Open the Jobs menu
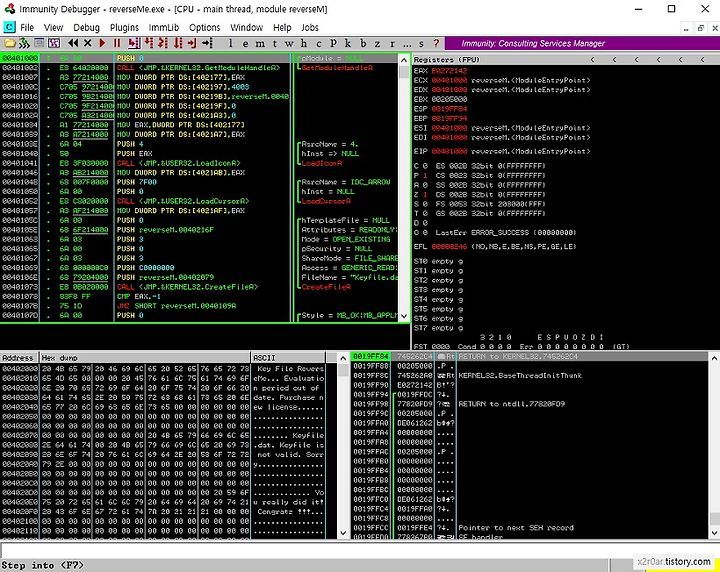Screen dimensions: 720x572 pos(310,28)
